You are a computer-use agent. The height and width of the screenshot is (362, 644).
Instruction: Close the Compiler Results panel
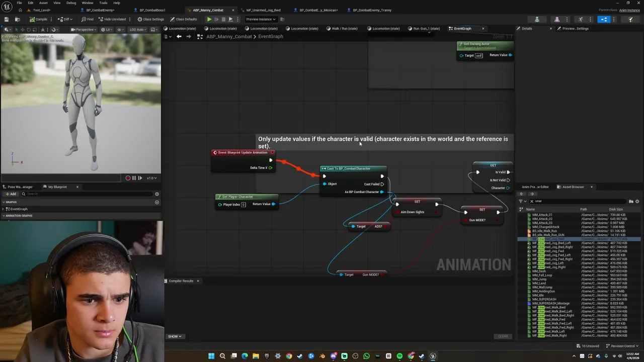click(x=198, y=281)
